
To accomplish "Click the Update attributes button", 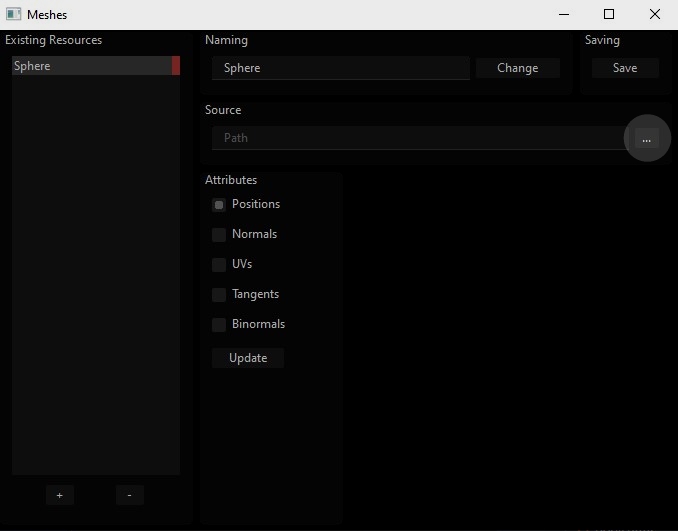I will pos(248,358).
